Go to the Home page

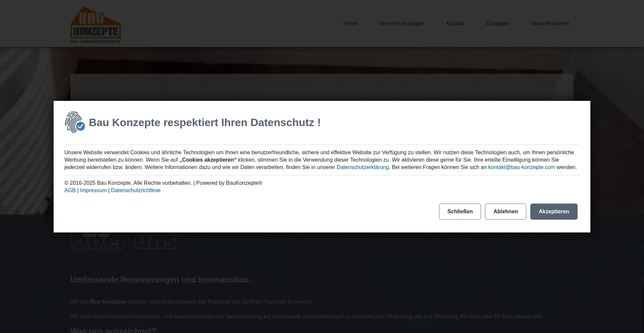point(350,23)
